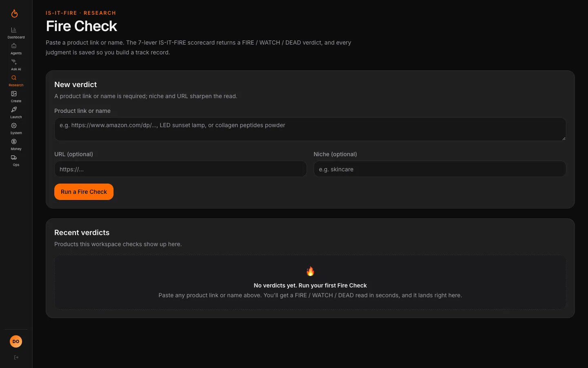Focus the URL (optional) field

(180, 169)
